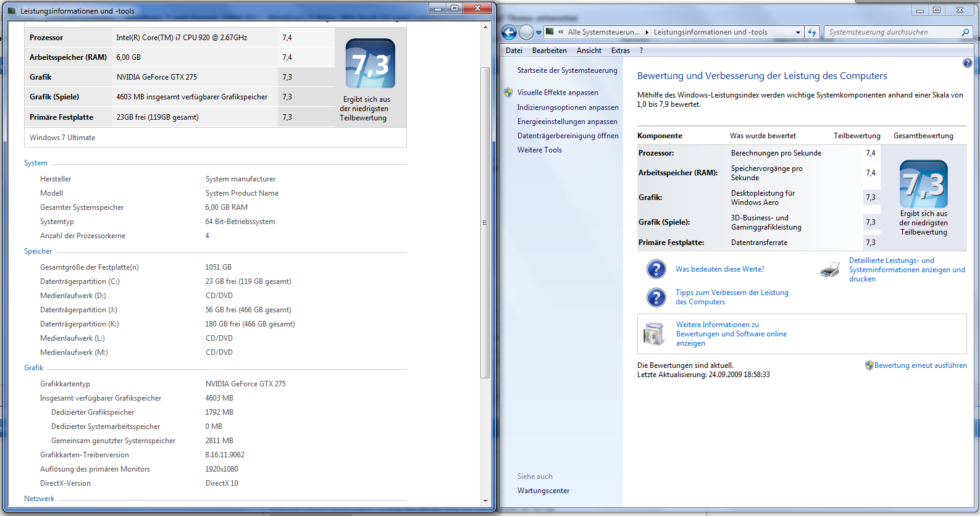
Task: Open Weitere Informationen zu Bewertungen online link
Action: 731,334
